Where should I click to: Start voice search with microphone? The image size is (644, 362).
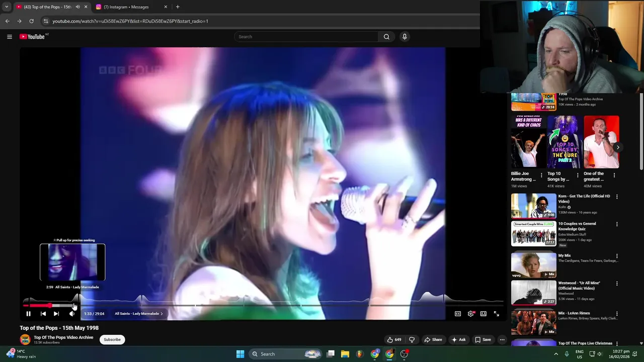405,37
